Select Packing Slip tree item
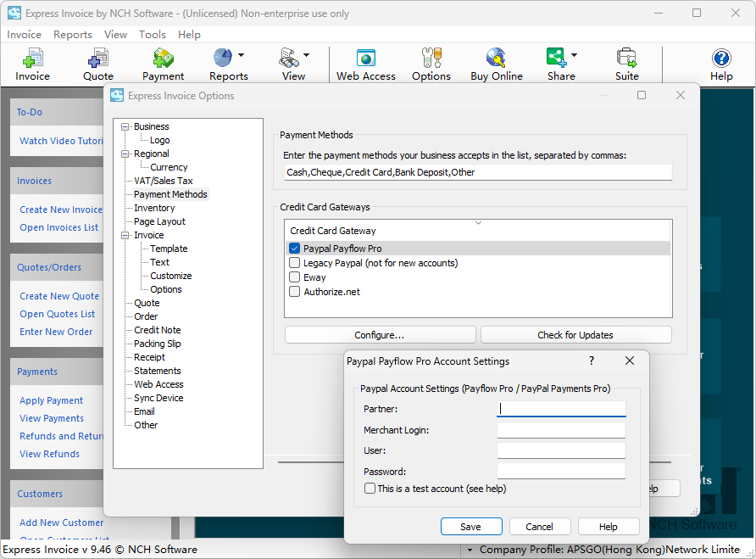Screen dimensions: 756x559 pyautogui.click(x=157, y=344)
